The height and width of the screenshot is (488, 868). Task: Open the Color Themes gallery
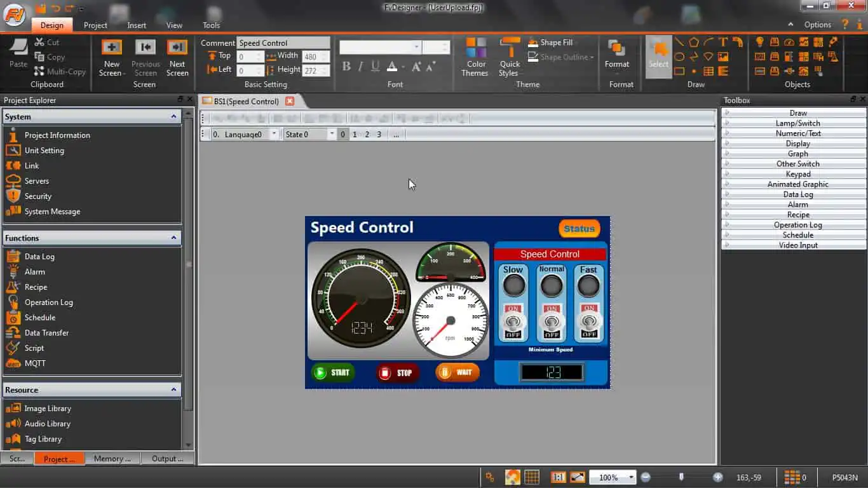[x=476, y=57]
